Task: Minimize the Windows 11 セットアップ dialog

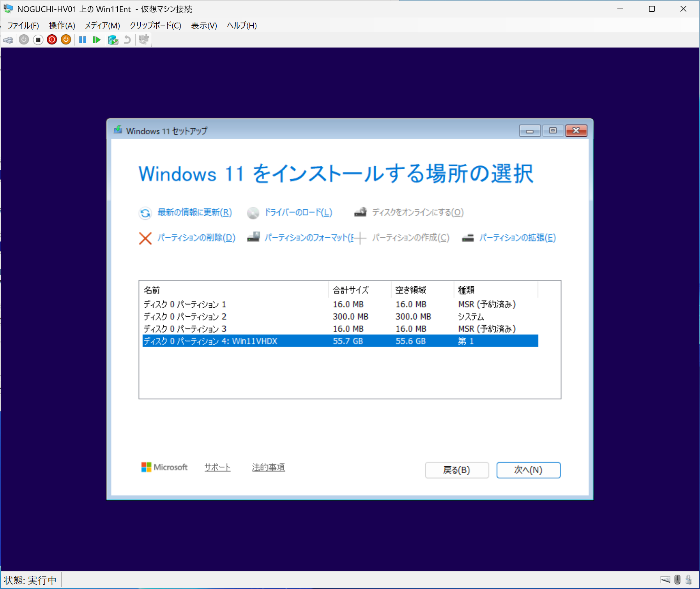Action: click(530, 131)
